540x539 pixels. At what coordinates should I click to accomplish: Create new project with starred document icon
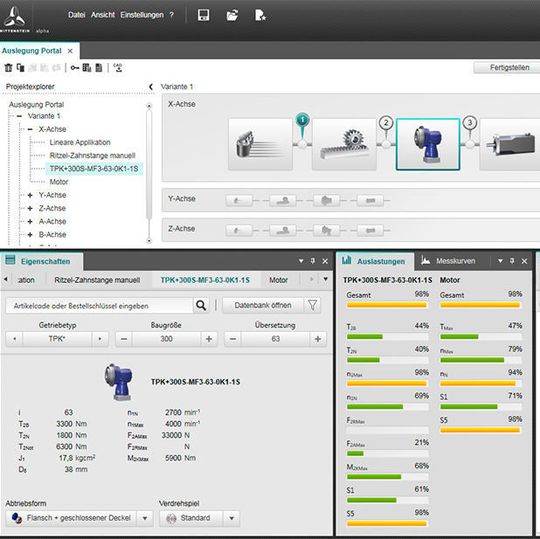[x=260, y=15]
